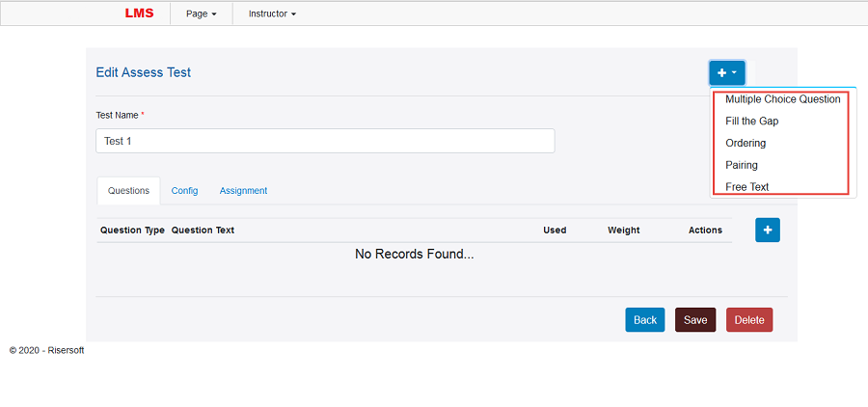Image resolution: width=868 pixels, height=407 pixels.
Task: Switch to the Assignment tab
Action: (243, 191)
